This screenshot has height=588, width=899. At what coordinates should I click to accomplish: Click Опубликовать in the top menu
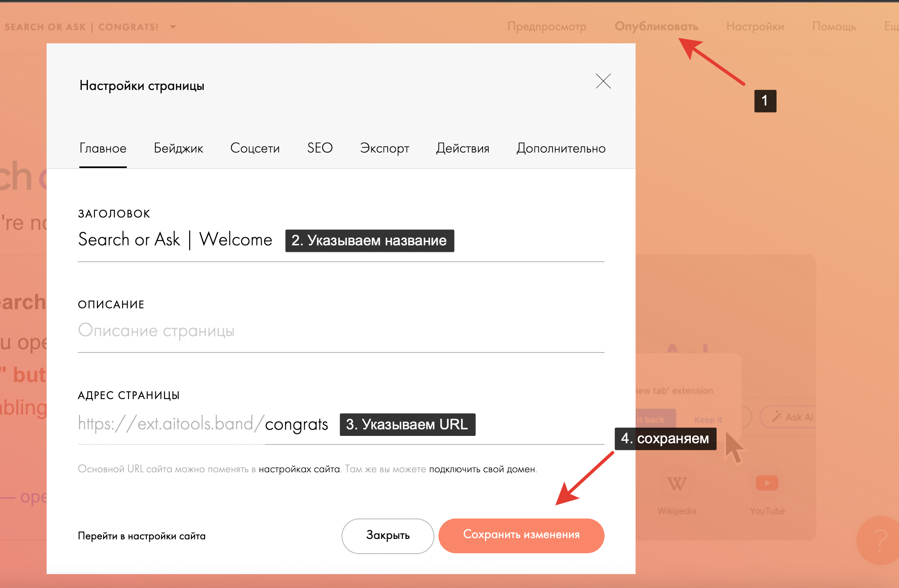click(656, 27)
